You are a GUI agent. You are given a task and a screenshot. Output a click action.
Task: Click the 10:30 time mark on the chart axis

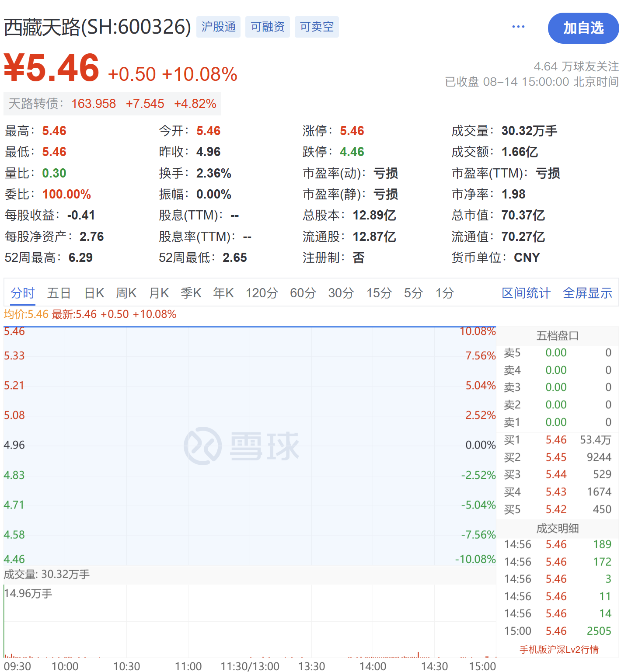(x=126, y=666)
